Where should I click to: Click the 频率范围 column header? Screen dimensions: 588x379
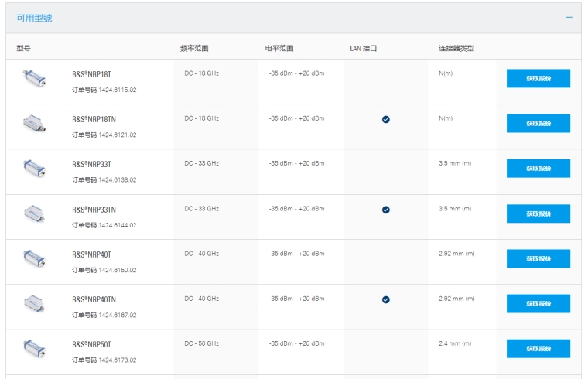point(194,48)
